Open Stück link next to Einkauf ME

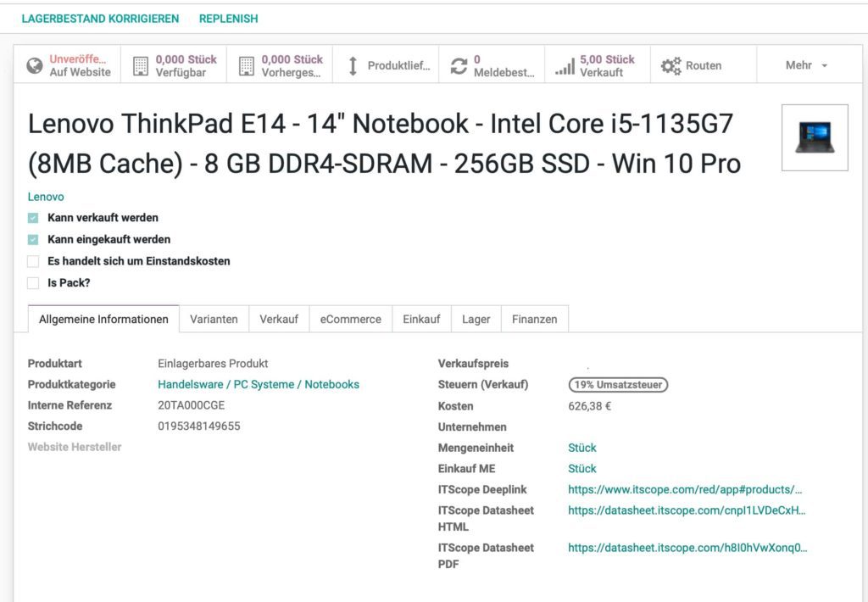(x=582, y=469)
